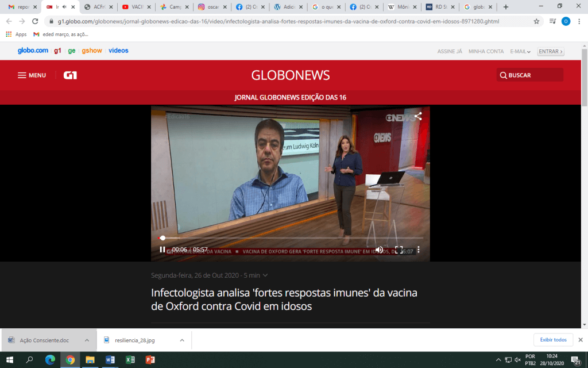Screen dimensions: 588x368
Task: Open the vídeos link
Action: [118, 51]
